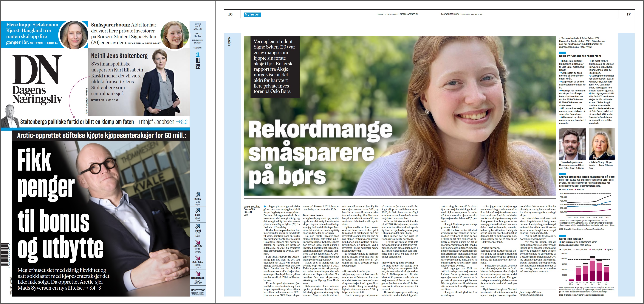Click the Kvinner legend dot in line chart
The height and width of the screenshot is (304, 644).
(x=575, y=190)
